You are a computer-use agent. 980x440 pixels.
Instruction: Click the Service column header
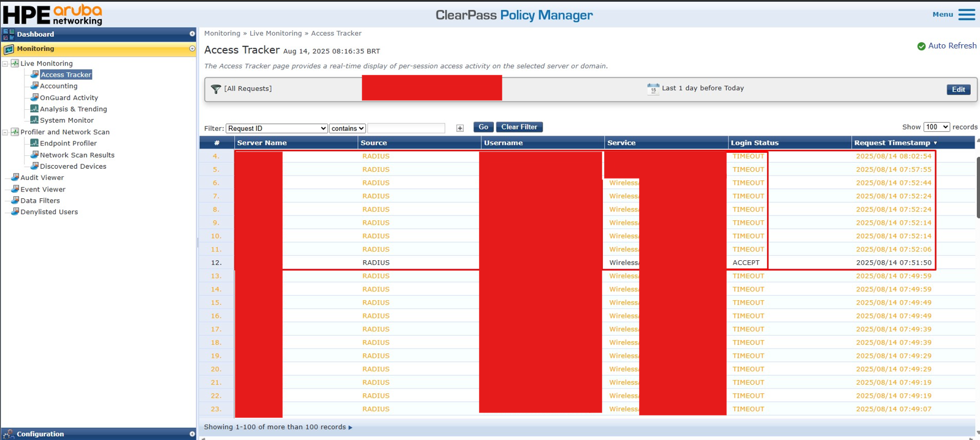tap(666, 143)
